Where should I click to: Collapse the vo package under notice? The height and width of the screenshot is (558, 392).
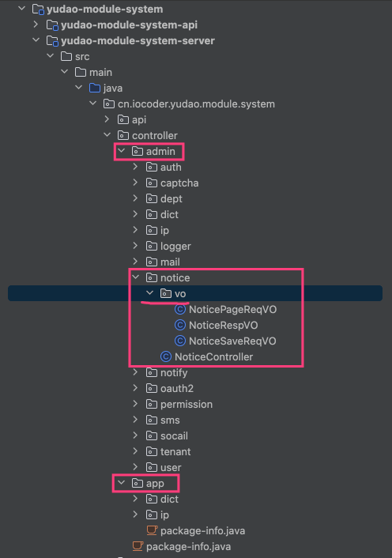tap(149, 293)
